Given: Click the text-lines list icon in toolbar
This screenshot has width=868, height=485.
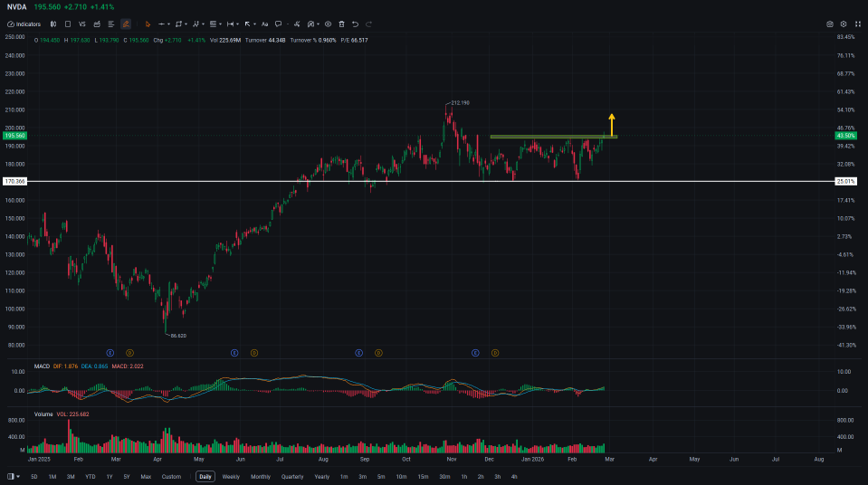Looking at the screenshot, I should click(111, 24).
